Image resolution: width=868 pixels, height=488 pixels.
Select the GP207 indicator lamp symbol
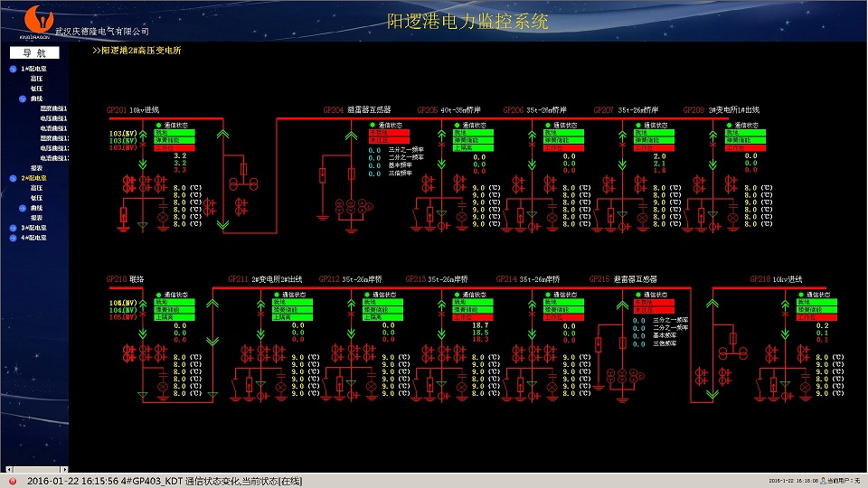pyautogui.click(x=642, y=218)
